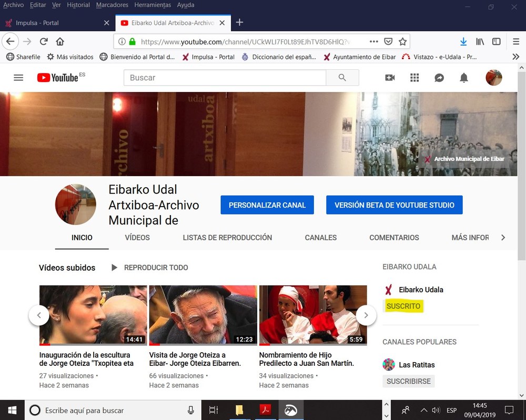The image size is (526, 420).
Task: Open VERSIÓN BETA DE YOUTUBE STUDIO
Action: pos(394,205)
